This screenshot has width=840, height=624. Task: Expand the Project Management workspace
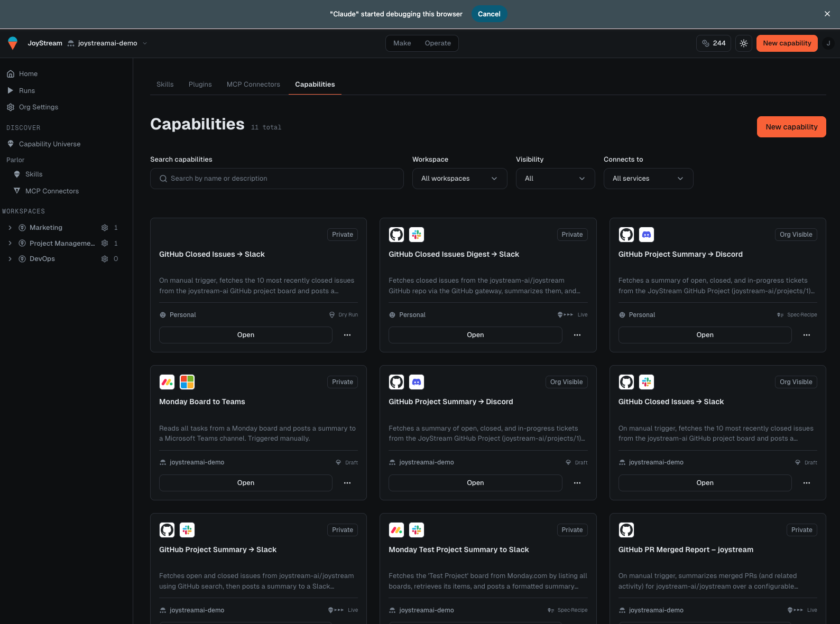pyautogui.click(x=10, y=244)
